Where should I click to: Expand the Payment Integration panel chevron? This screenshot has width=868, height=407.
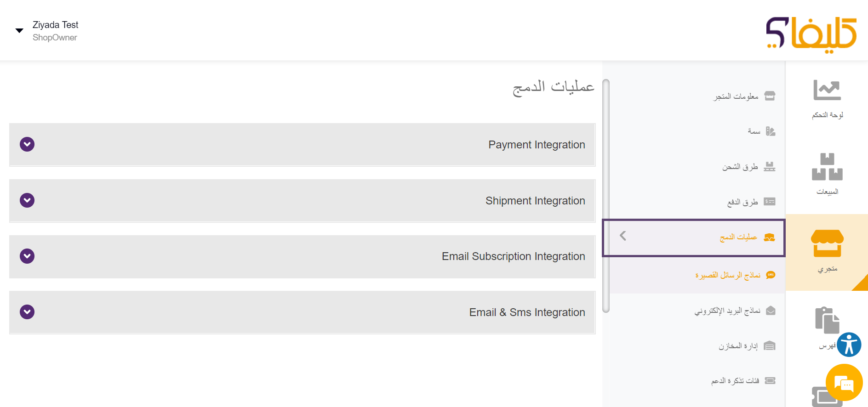click(x=27, y=144)
